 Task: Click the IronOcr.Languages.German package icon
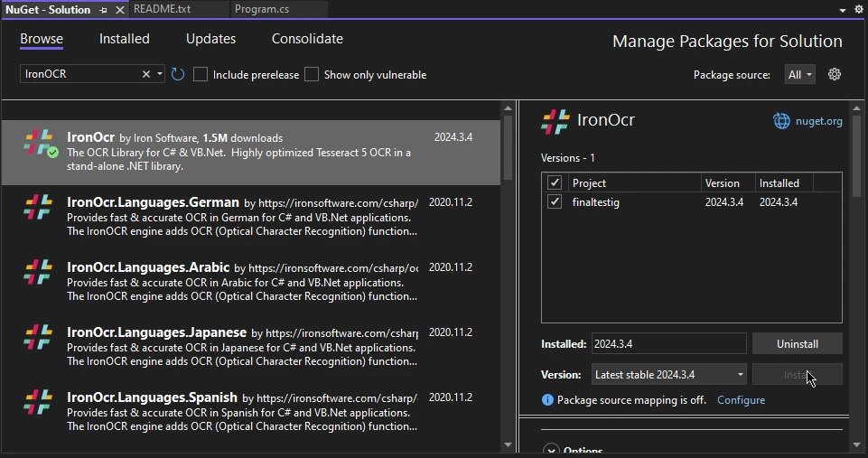click(38, 207)
